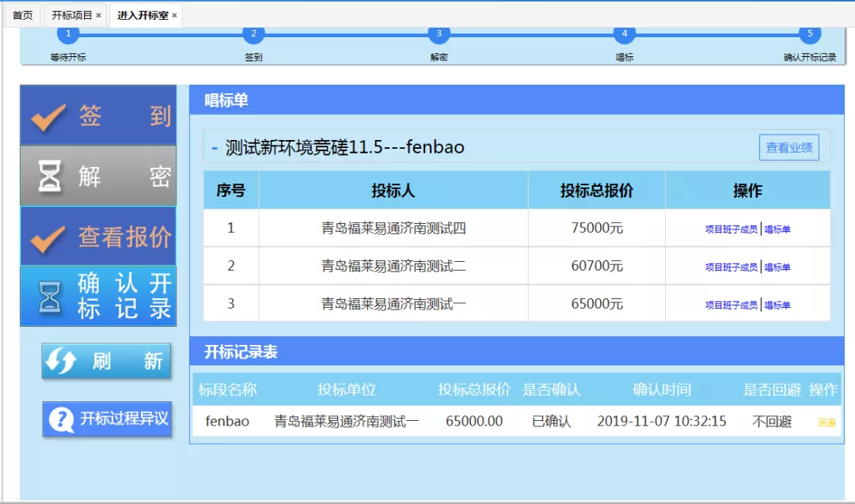Open 项目班子成员 for 青岛福莱易通济南测试四

click(731, 229)
